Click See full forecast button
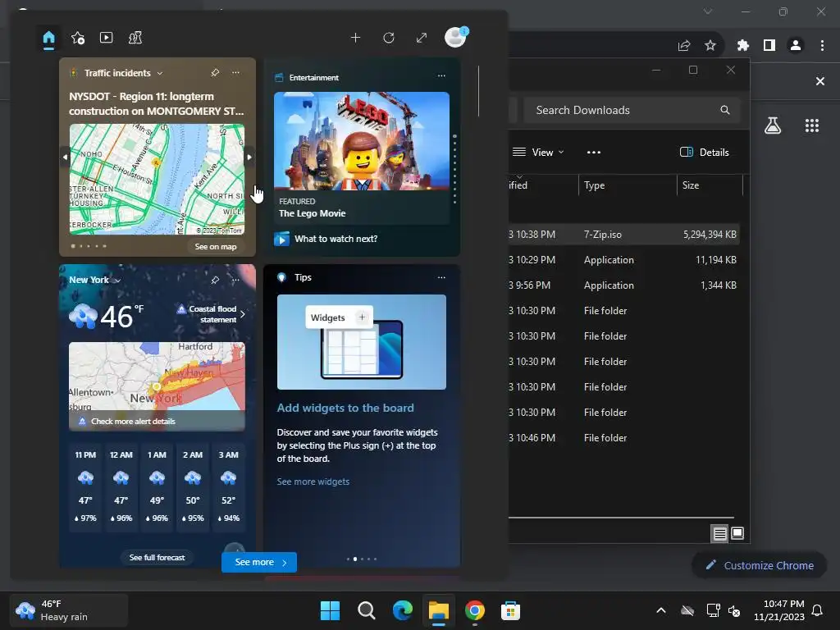The image size is (840, 630). (x=157, y=558)
